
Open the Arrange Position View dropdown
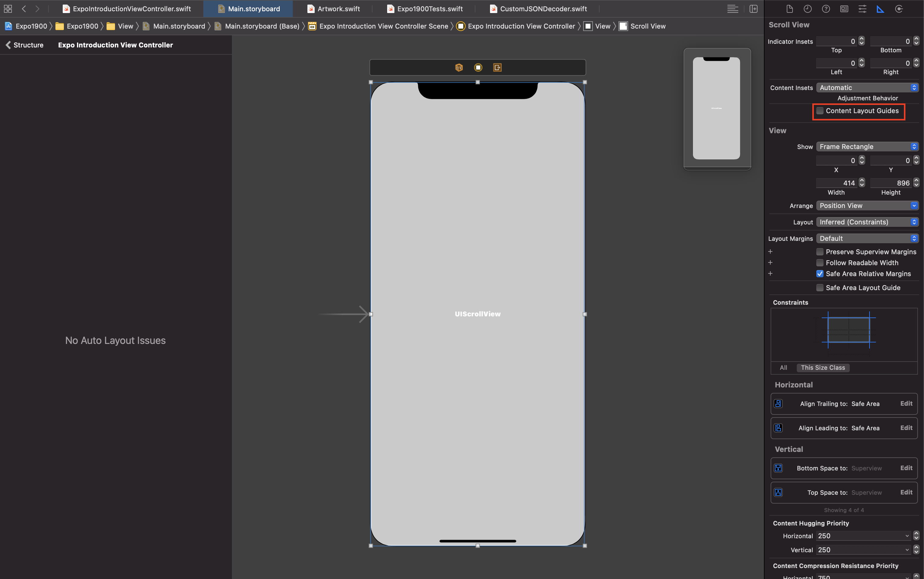(867, 206)
